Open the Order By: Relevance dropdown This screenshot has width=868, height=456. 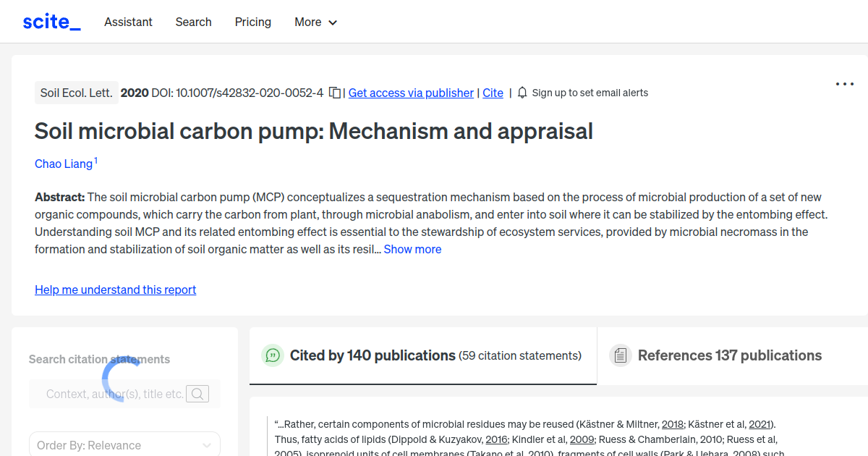click(x=124, y=444)
